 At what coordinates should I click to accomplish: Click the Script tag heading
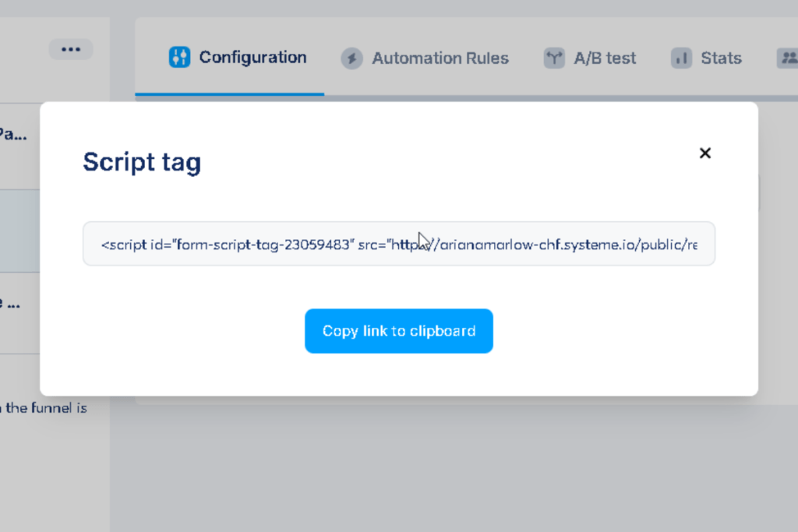coord(141,162)
